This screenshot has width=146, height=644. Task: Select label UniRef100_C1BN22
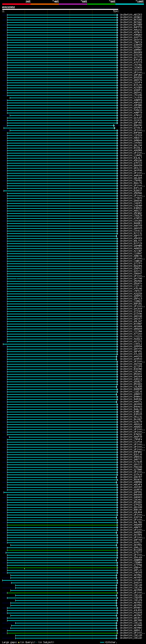[131, 301]
